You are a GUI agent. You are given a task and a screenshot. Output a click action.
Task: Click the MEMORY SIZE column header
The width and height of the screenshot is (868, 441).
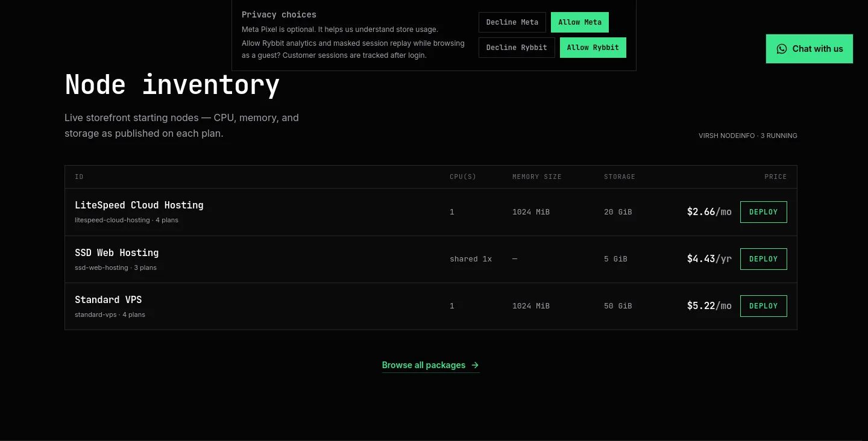537,177
